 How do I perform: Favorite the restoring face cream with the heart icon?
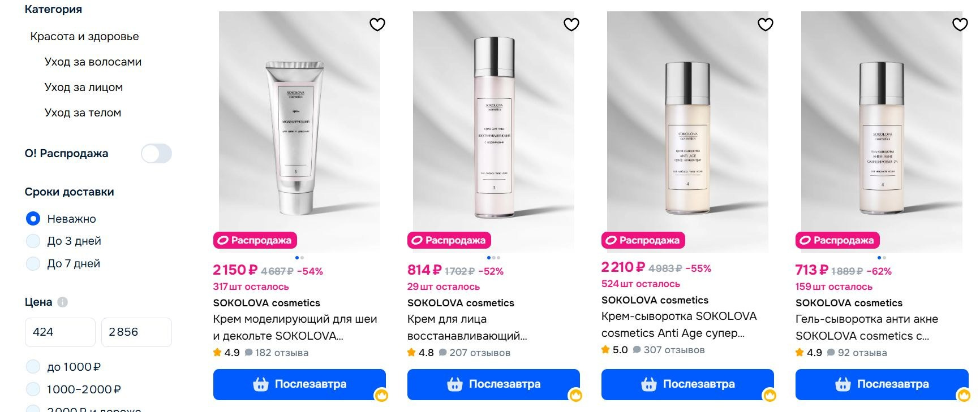tap(571, 24)
